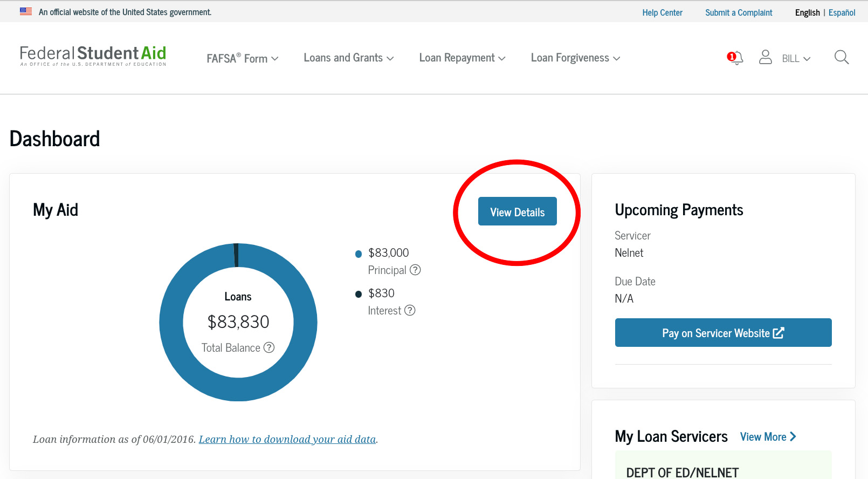
Task: Click the Interest help question icon
Action: pos(410,310)
